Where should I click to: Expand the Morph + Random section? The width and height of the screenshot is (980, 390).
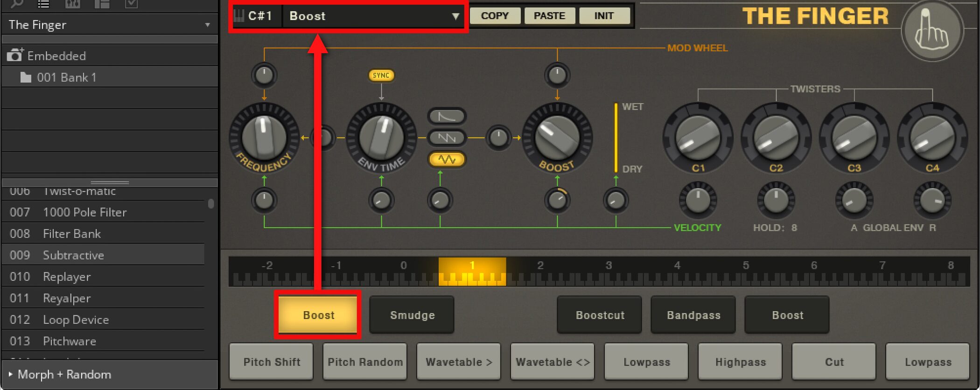coord(10,374)
